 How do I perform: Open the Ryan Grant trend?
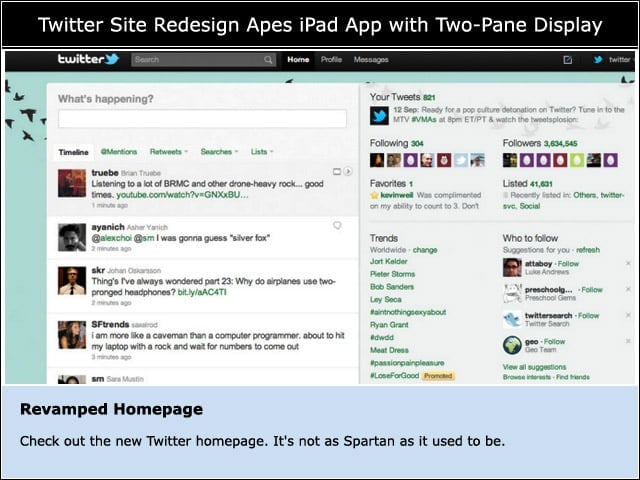pos(389,325)
